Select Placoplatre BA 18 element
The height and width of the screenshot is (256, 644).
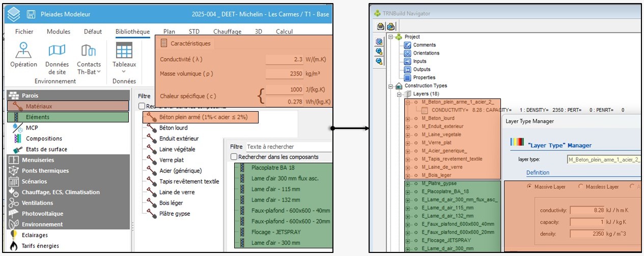point(272,168)
